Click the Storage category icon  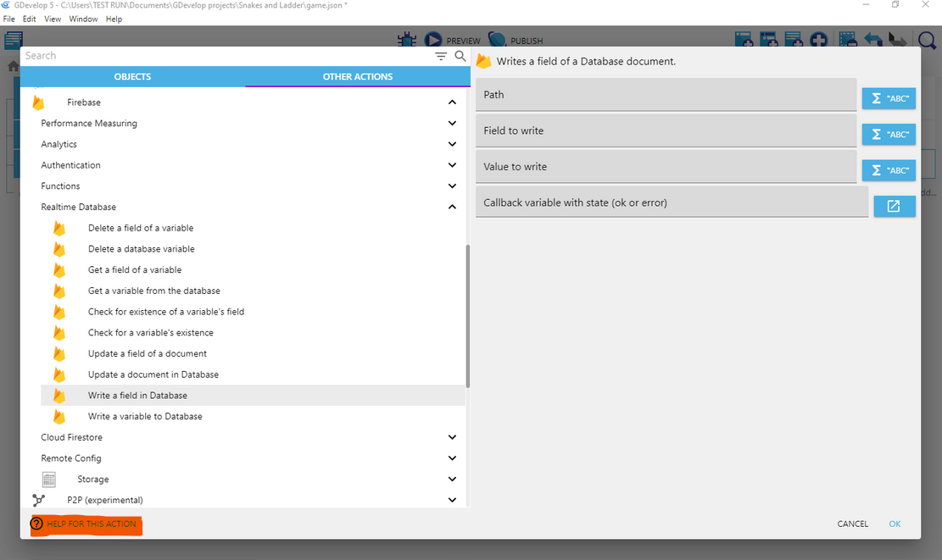point(48,479)
